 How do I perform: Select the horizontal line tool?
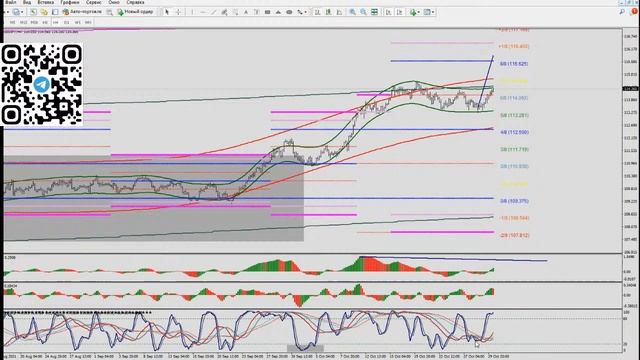203,12
